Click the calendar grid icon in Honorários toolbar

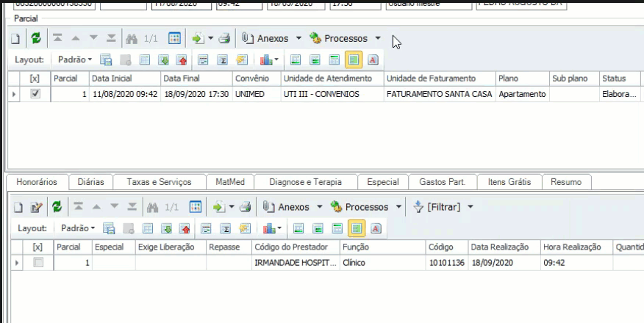pyautogui.click(x=196, y=207)
